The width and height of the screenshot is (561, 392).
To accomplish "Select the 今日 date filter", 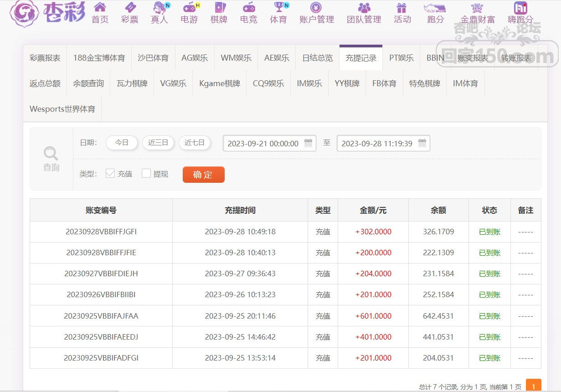I will [122, 143].
